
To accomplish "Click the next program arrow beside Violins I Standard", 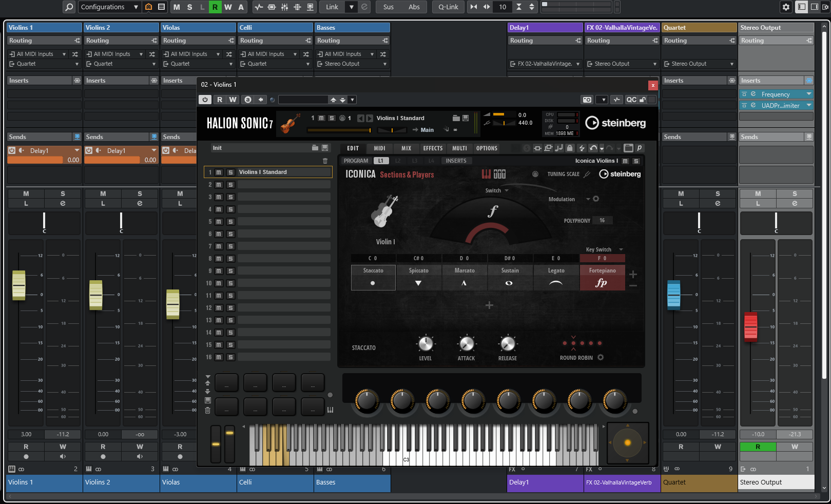I will coord(370,118).
